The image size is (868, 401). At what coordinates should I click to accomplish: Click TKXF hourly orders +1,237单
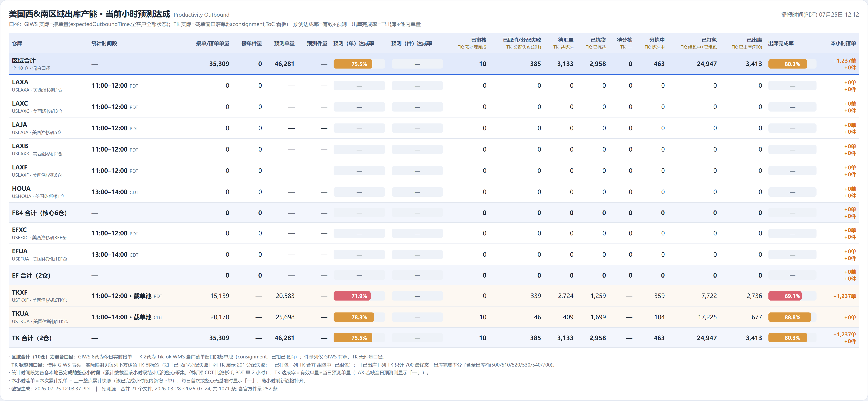(844, 296)
